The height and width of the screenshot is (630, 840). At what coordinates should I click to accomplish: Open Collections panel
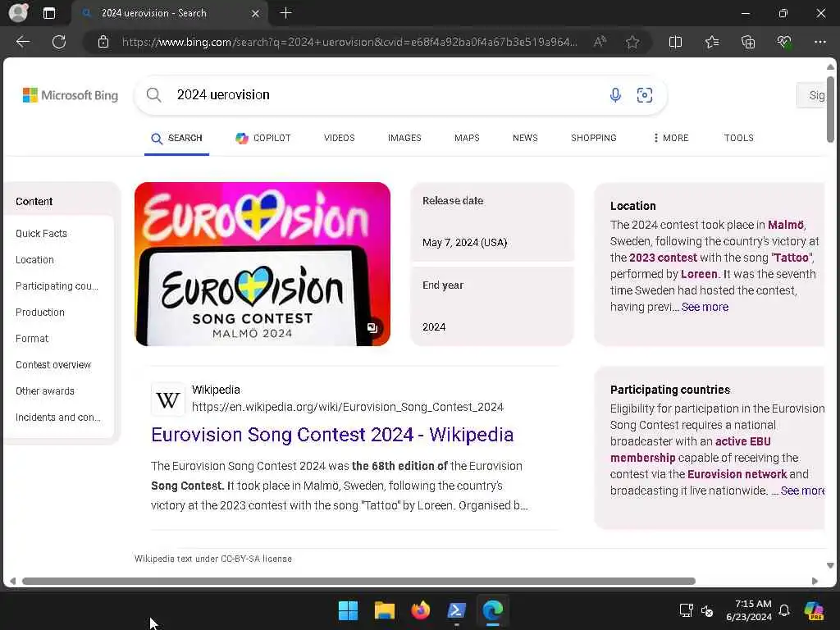point(748,42)
